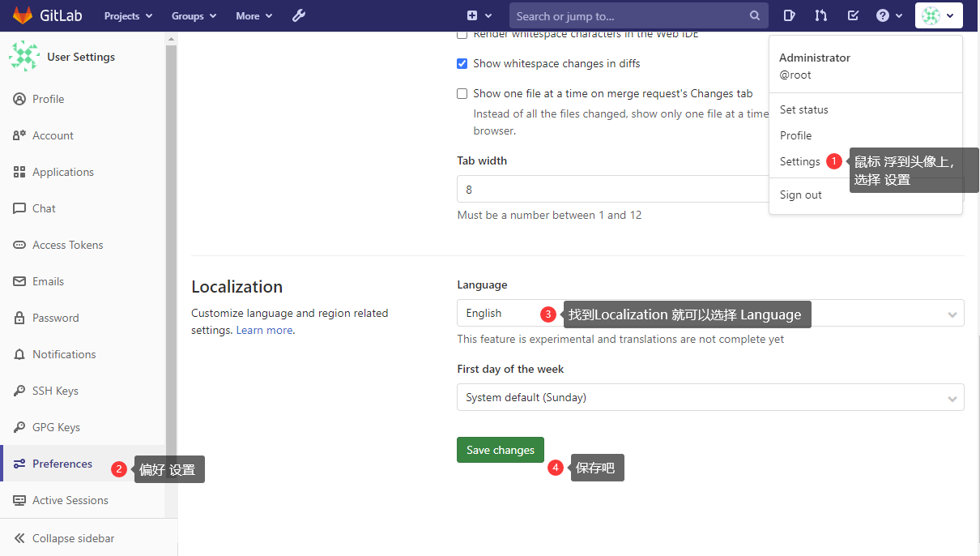The image size is (980, 556).
Task: Toggle Render whitespace characters checkbox
Action: tap(462, 35)
